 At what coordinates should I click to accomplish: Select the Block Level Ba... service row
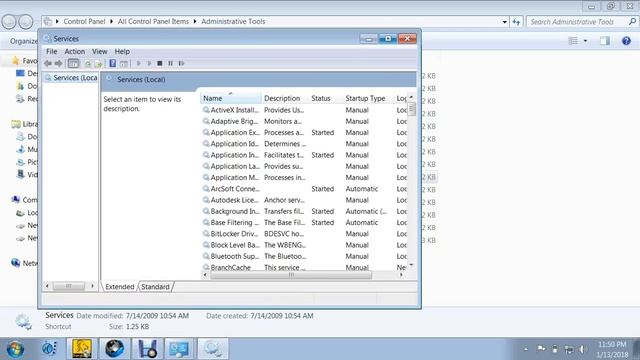pos(304,245)
